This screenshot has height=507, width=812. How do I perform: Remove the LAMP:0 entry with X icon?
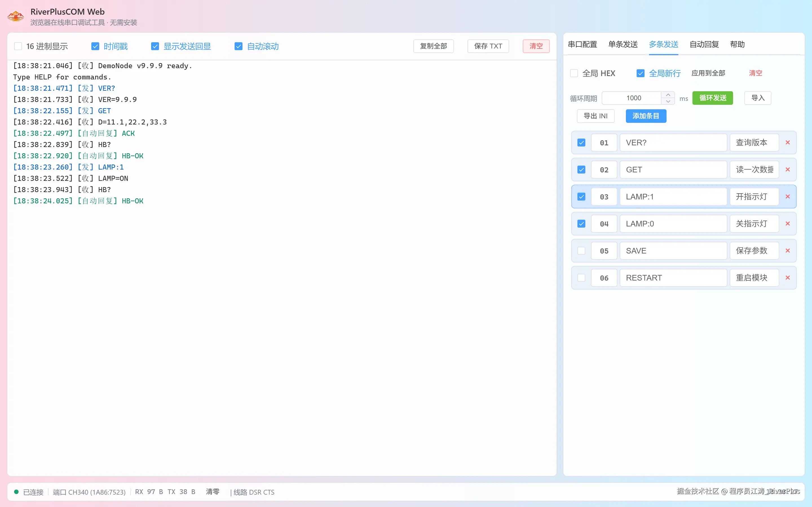[x=787, y=224]
